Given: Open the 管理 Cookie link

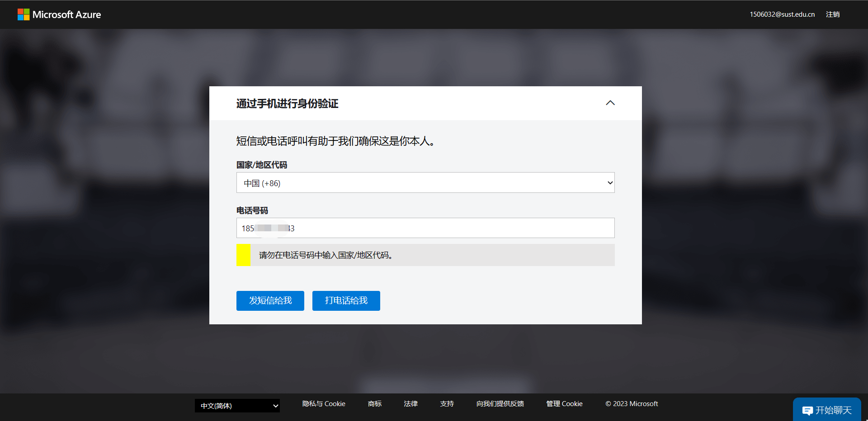Looking at the screenshot, I should [564, 404].
